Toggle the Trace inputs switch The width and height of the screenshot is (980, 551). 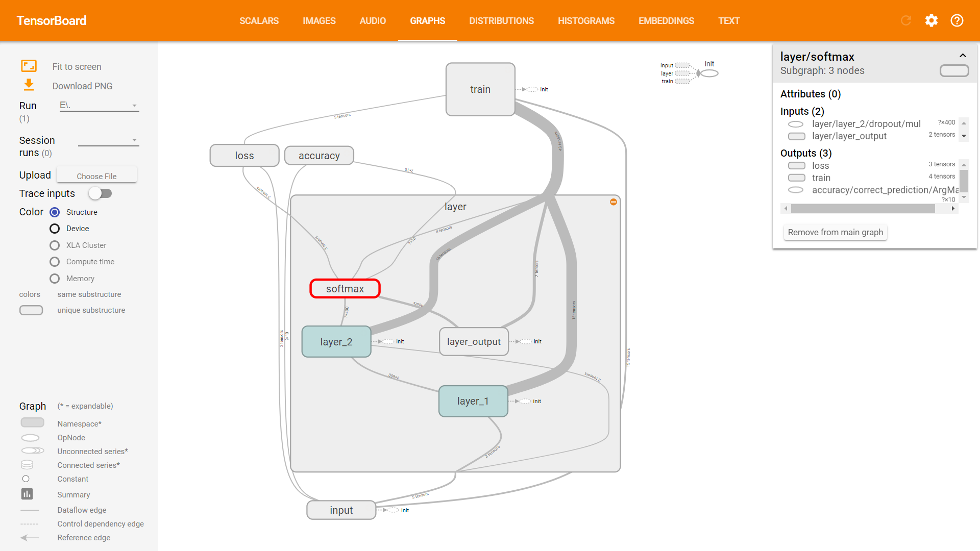click(100, 193)
